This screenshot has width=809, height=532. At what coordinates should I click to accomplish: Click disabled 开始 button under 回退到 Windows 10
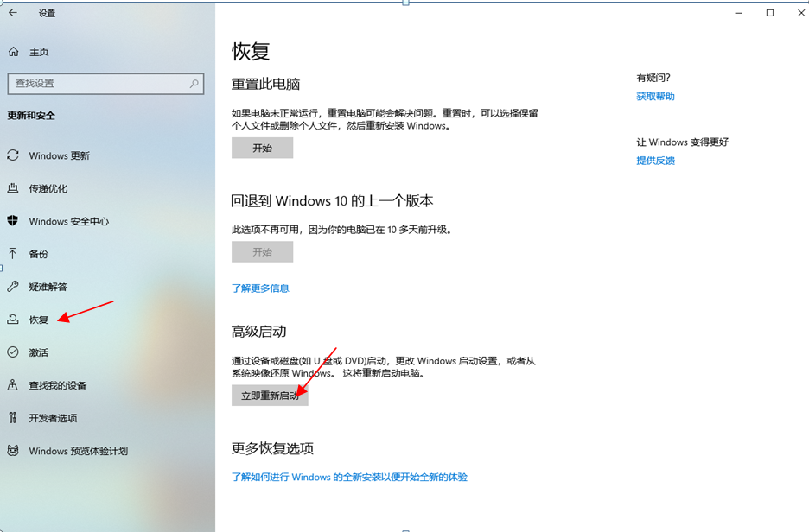pos(262,251)
